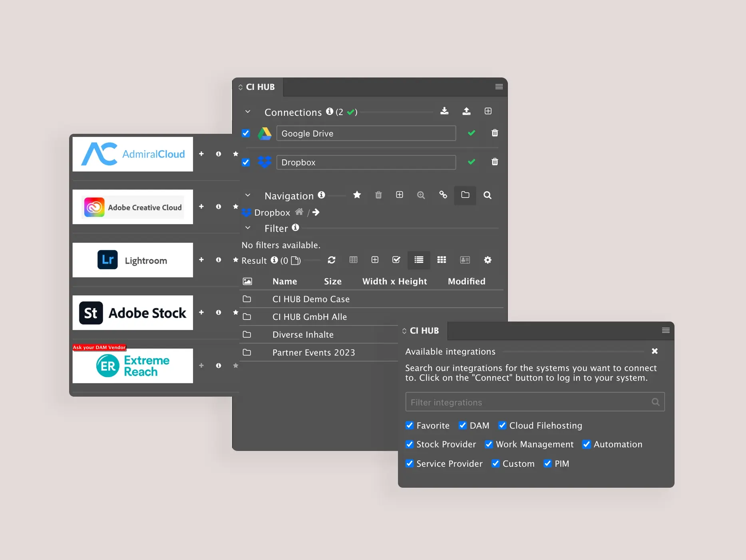Image resolution: width=746 pixels, height=560 pixels.
Task: Select the folder browse icon in Navigation
Action: tap(465, 195)
